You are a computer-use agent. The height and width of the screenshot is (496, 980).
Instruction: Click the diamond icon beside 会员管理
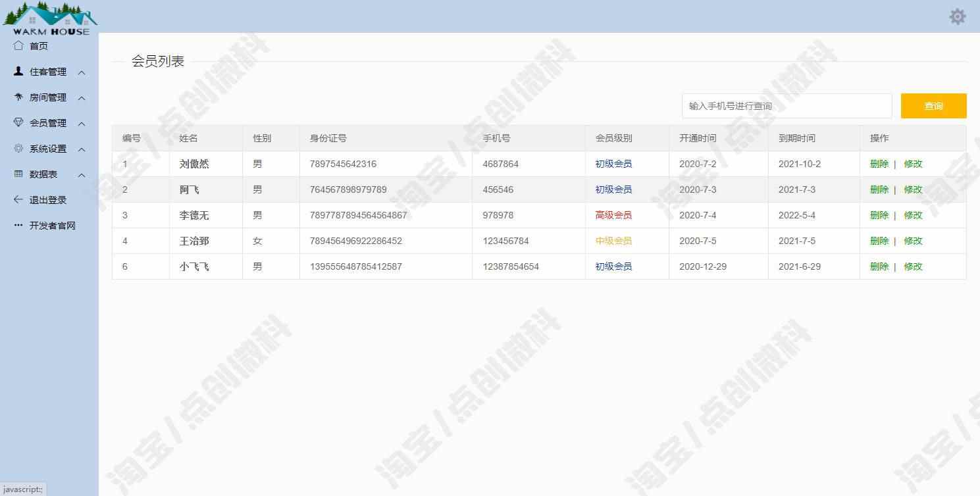(x=18, y=122)
